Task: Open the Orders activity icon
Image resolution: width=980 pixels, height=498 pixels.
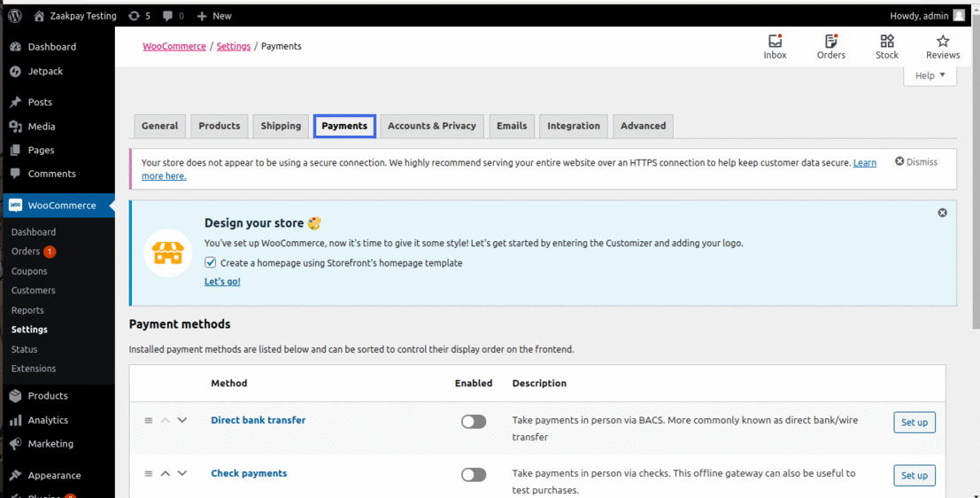Action: (x=830, y=47)
